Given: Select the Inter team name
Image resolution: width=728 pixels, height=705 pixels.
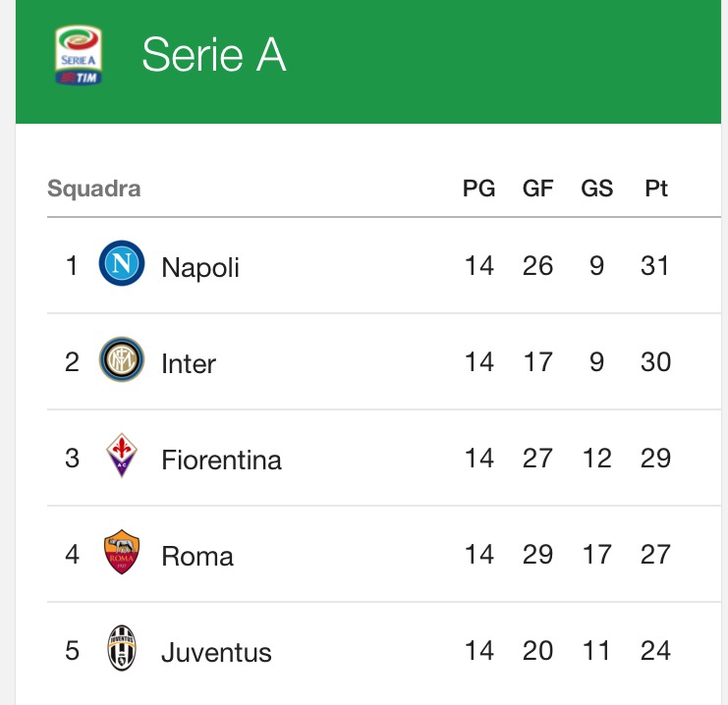Looking at the screenshot, I should (x=189, y=363).
